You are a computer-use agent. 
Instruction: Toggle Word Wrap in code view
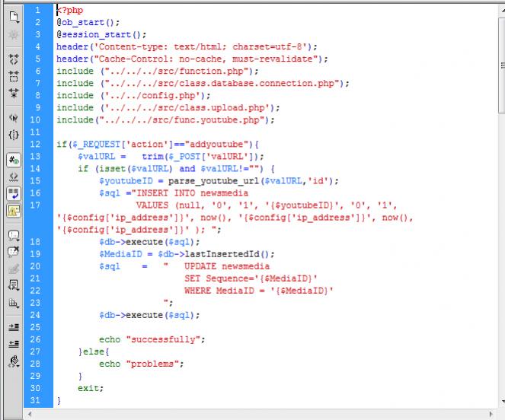click(x=14, y=193)
